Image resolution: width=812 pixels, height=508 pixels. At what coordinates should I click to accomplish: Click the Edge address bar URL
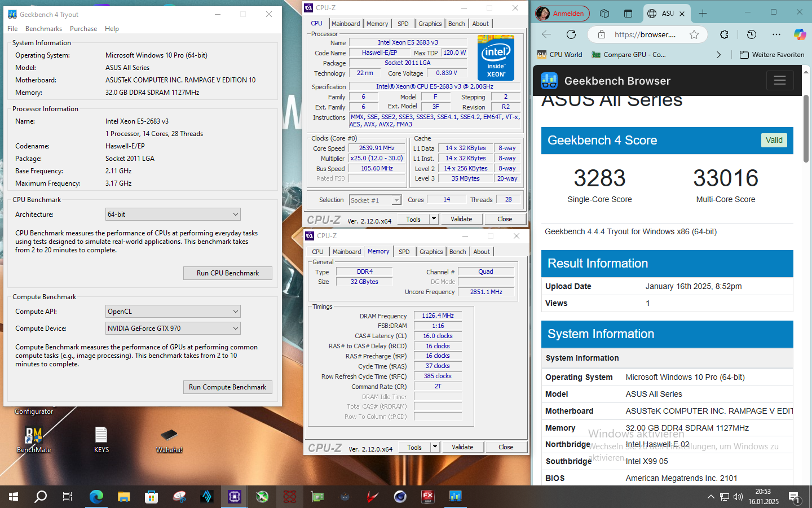tap(645, 34)
